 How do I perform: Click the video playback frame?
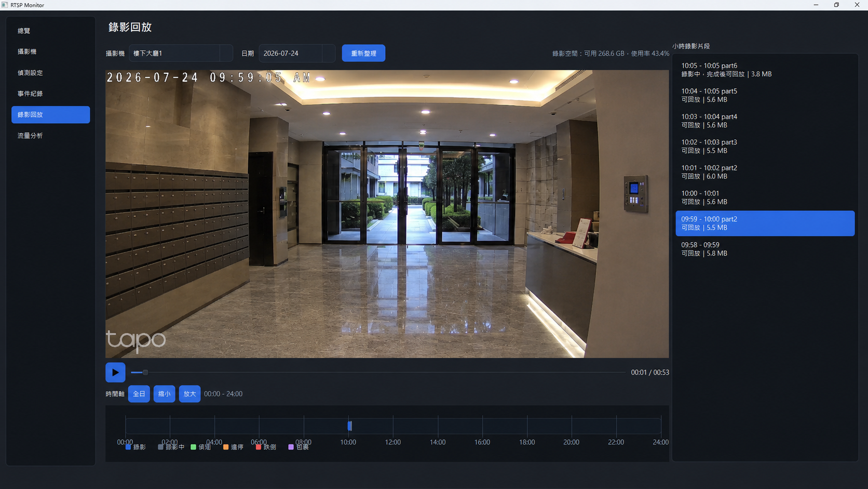click(x=387, y=214)
